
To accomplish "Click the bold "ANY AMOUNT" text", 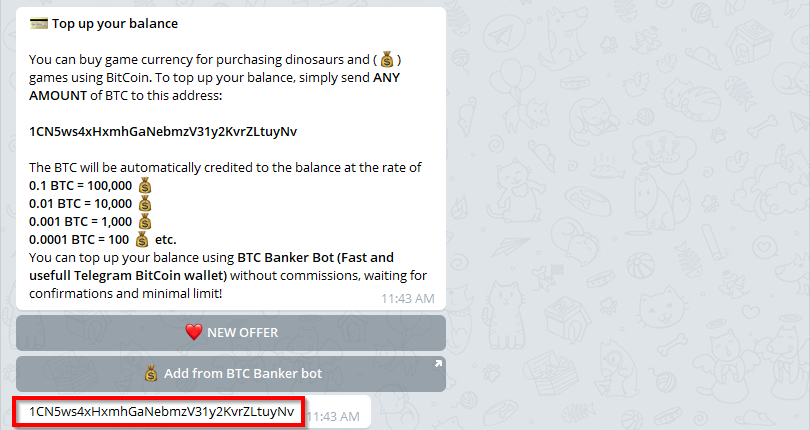I will click(x=214, y=87).
